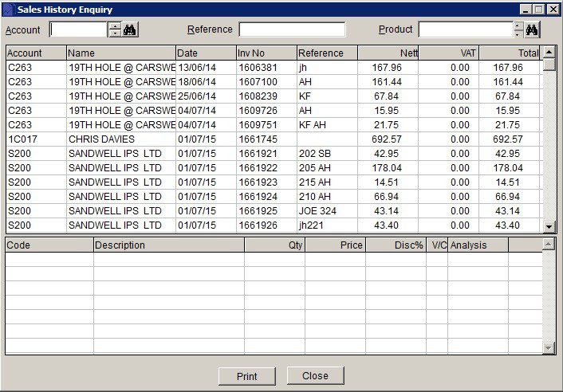Click date 13/06/14
Image resolution: width=563 pixels, height=392 pixels.
(197, 68)
